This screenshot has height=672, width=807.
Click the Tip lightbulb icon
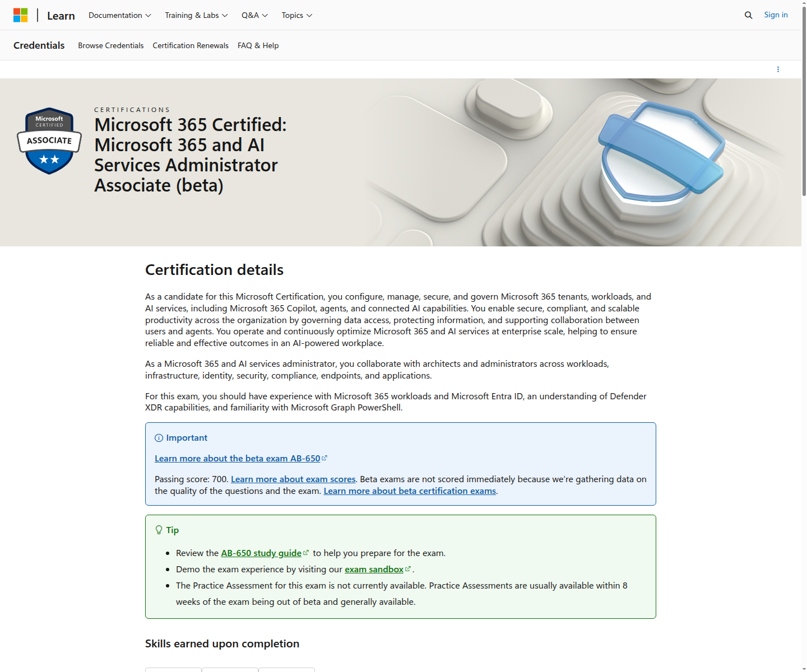159,530
